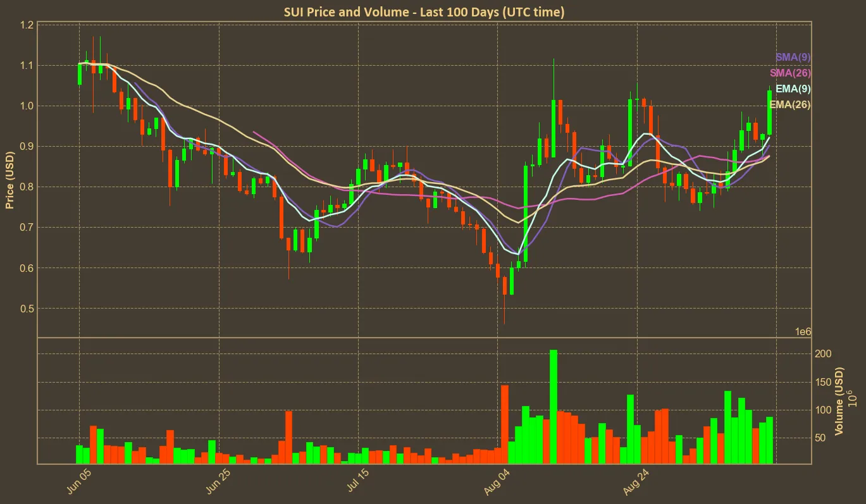Click the 0.8 price axis tick
This screenshot has width=866, height=504.
pos(26,187)
